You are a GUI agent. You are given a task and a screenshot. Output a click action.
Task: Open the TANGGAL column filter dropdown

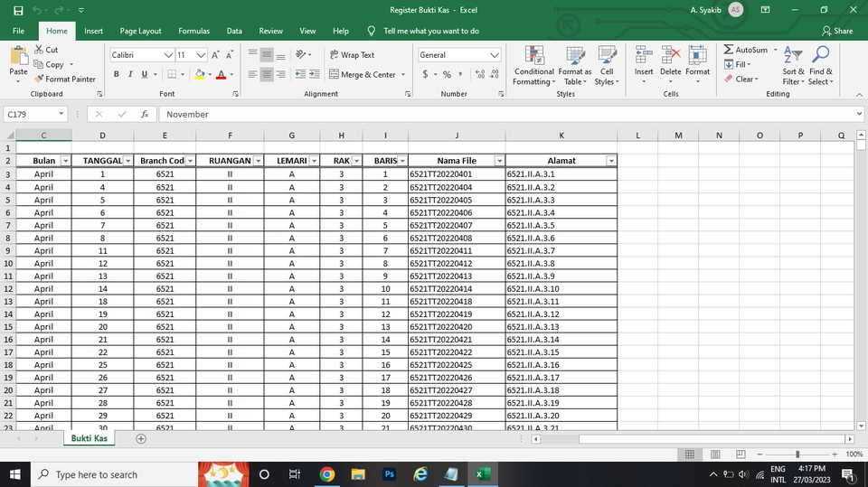[127, 161]
